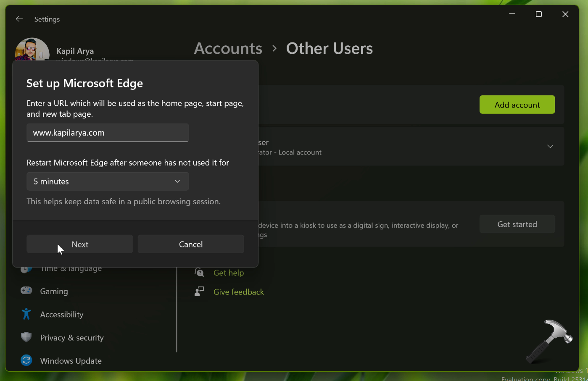Go to Accounts in the breadcrumb
This screenshot has width=588, height=381.
pos(228,48)
